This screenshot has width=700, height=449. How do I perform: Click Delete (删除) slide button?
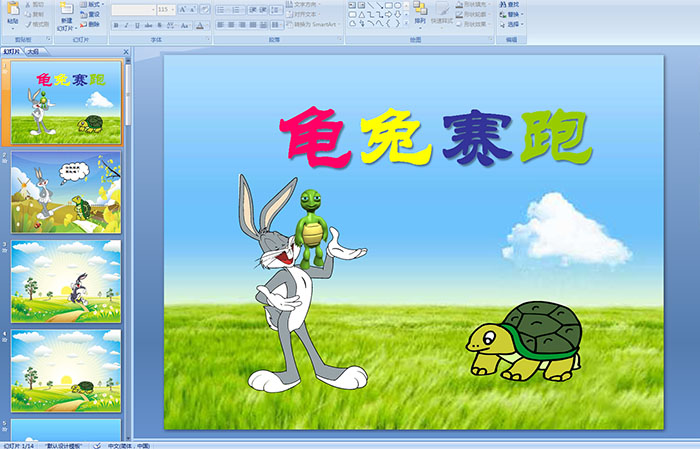click(90, 24)
